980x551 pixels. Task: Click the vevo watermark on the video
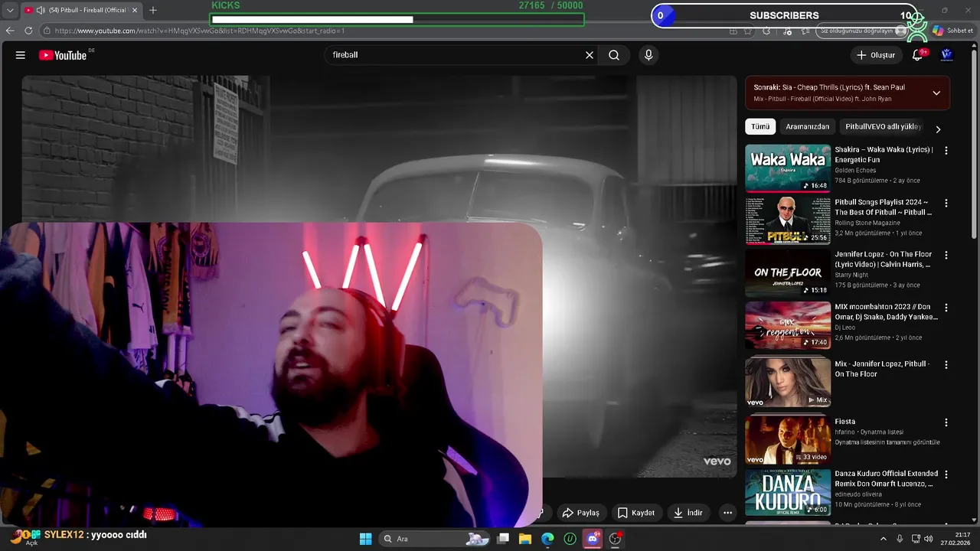(717, 461)
